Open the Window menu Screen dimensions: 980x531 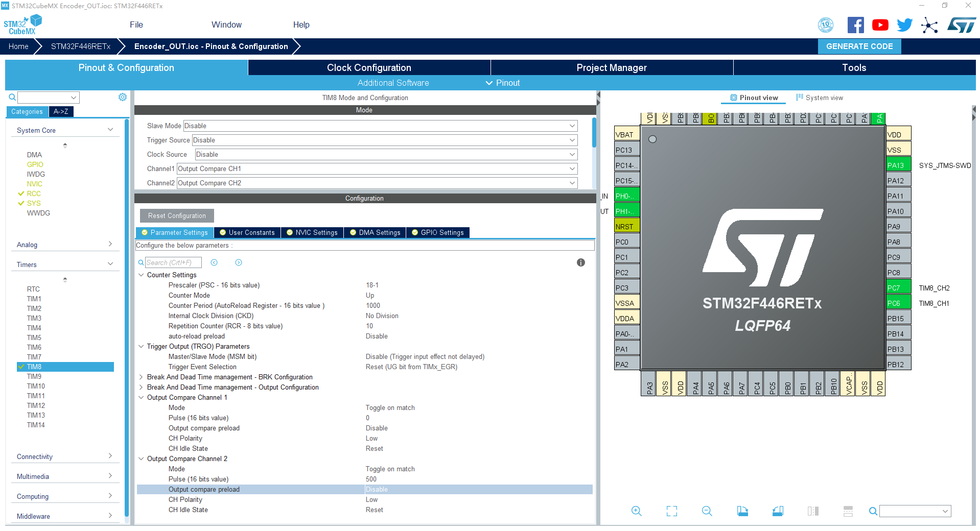tap(226, 25)
